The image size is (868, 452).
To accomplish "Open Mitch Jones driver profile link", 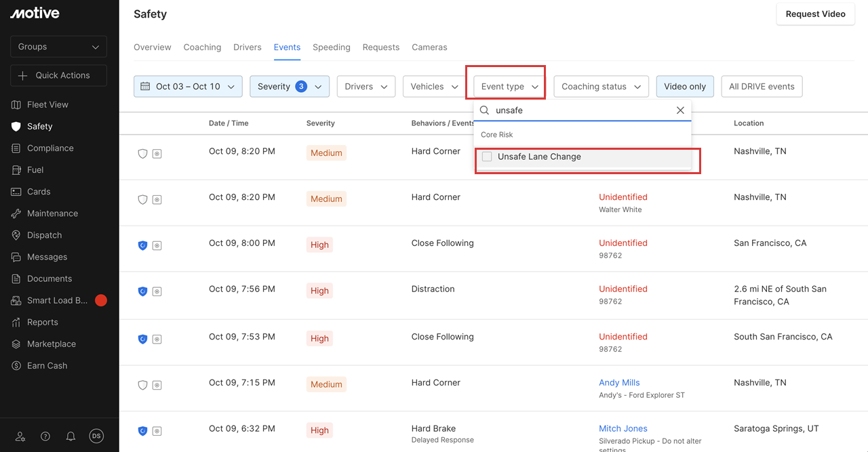I will 623,428.
